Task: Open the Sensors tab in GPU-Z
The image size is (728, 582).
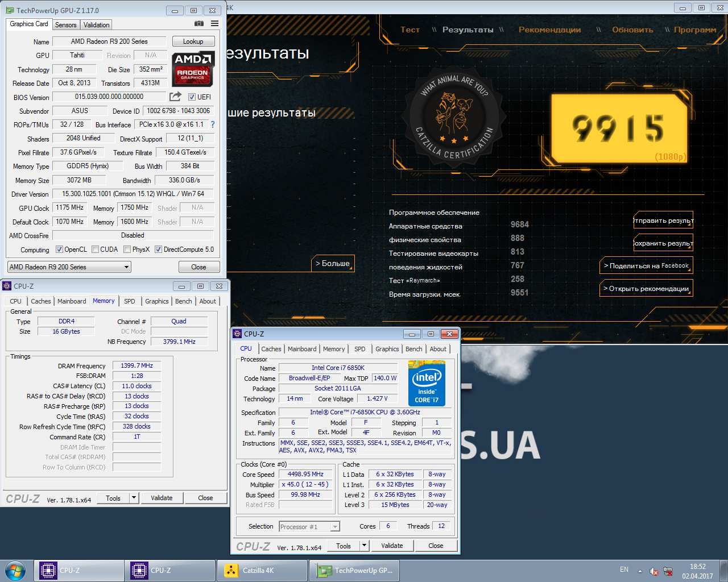Action: click(x=66, y=25)
